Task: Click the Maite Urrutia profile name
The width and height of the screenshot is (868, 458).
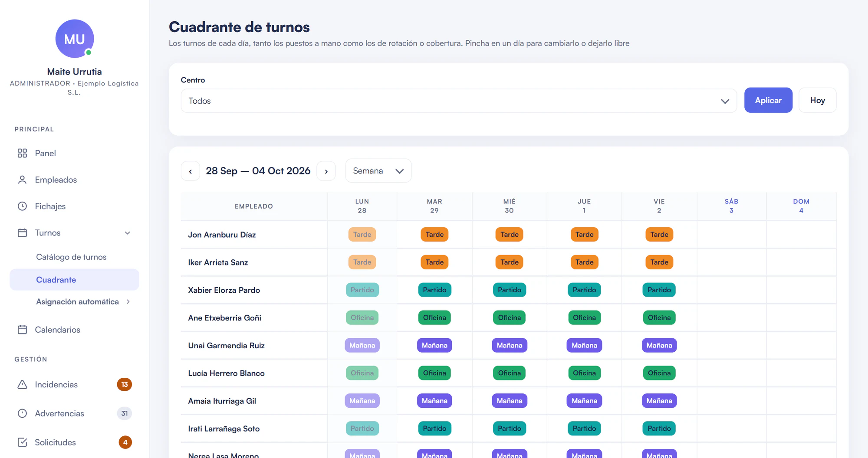Action: pos(75,72)
